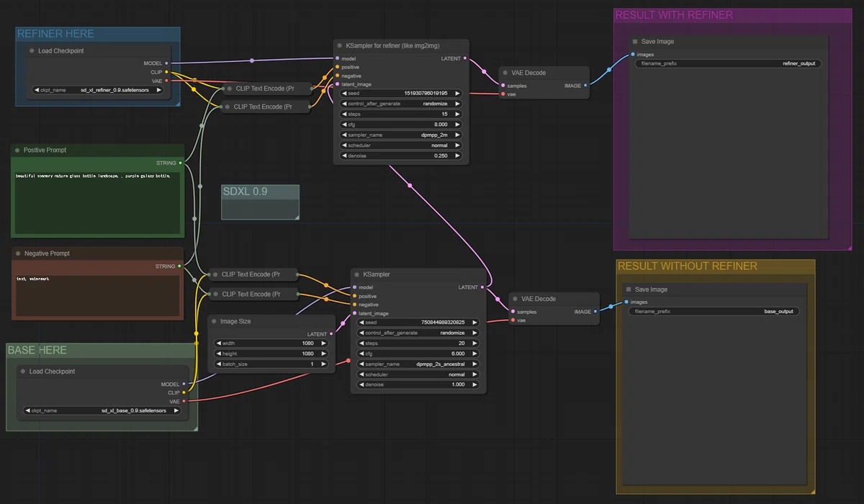The height and width of the screenshot is (504, 864).
Task: Click the STRING output socket of Negative Prompt
Action: pos(179,266)
